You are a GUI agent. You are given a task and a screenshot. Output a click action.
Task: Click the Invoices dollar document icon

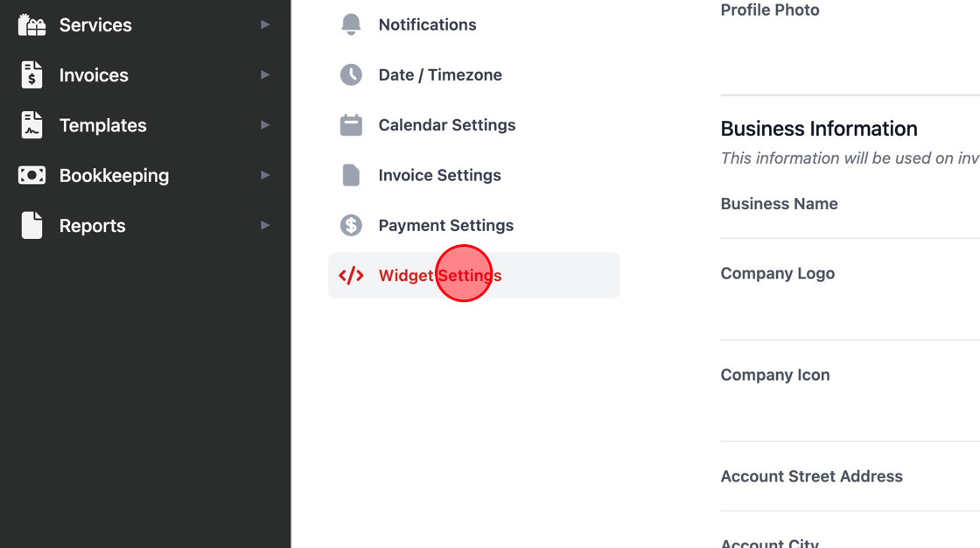pyautogui.click(x=31, y=75)
